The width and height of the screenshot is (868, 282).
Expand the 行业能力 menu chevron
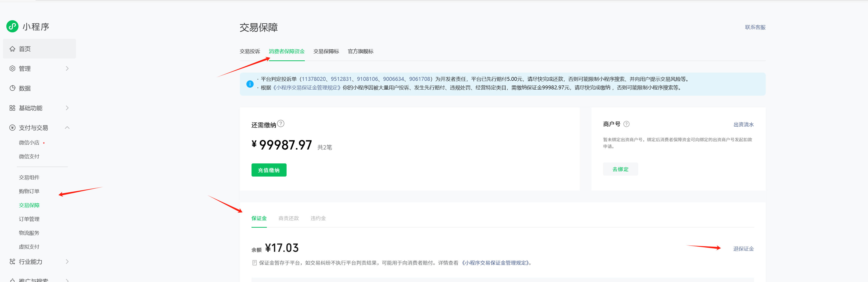67,262
